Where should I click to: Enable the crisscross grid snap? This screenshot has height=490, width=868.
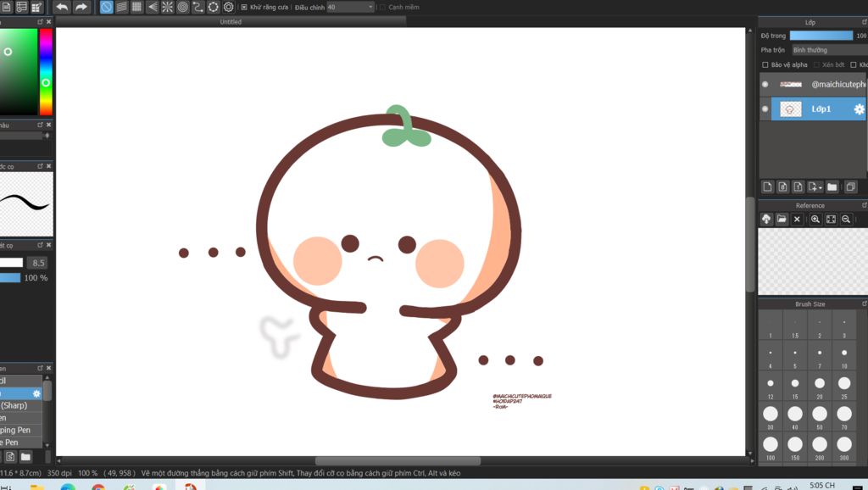pos(136,7)
